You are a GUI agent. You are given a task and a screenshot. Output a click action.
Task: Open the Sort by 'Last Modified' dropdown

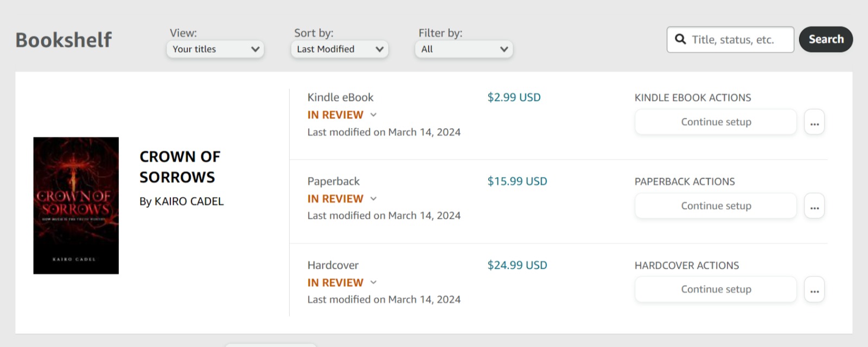click(x=340, y=49)
